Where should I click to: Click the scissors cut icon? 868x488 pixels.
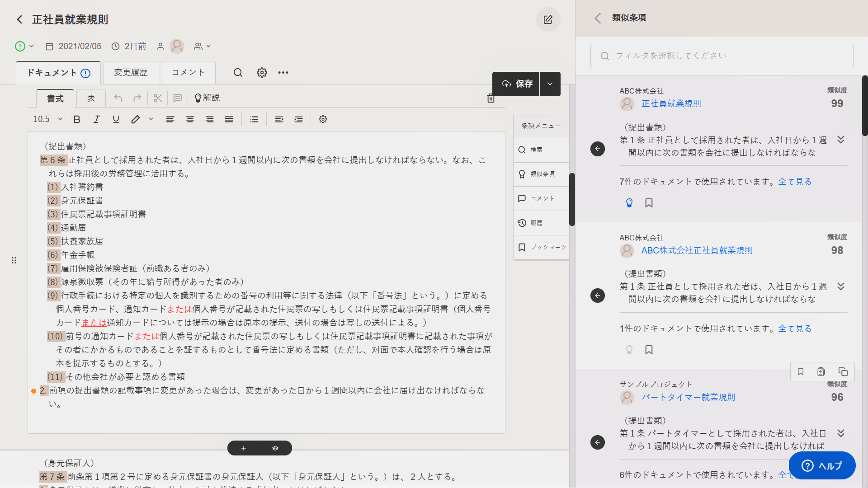157,98
